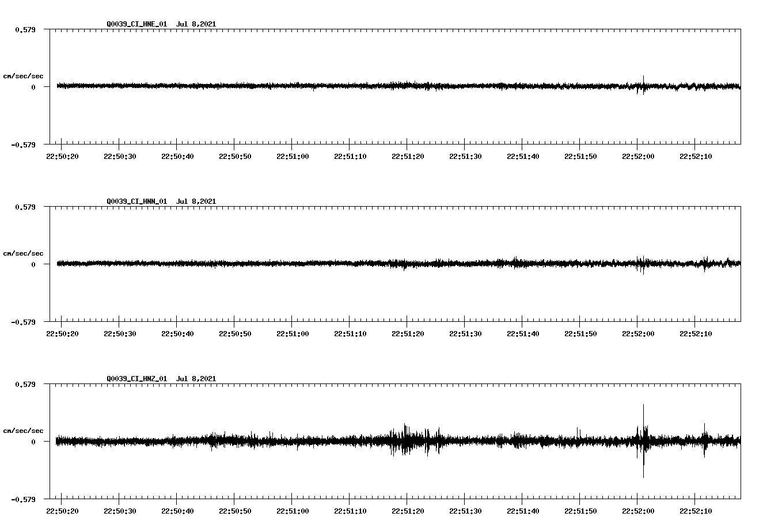Click the cm/sec/sec axis label on HNE plot
Viewport: 782px width, 532px height.
[24, 75]
